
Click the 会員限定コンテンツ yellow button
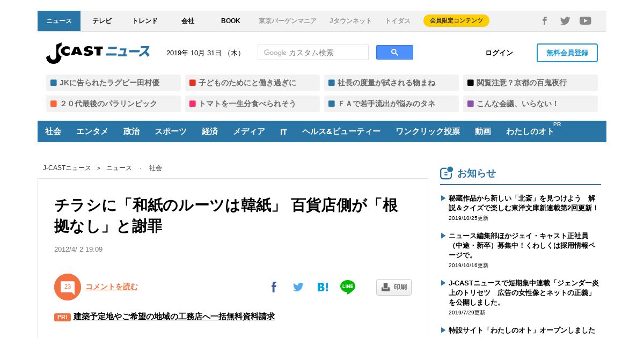point(456,21)
